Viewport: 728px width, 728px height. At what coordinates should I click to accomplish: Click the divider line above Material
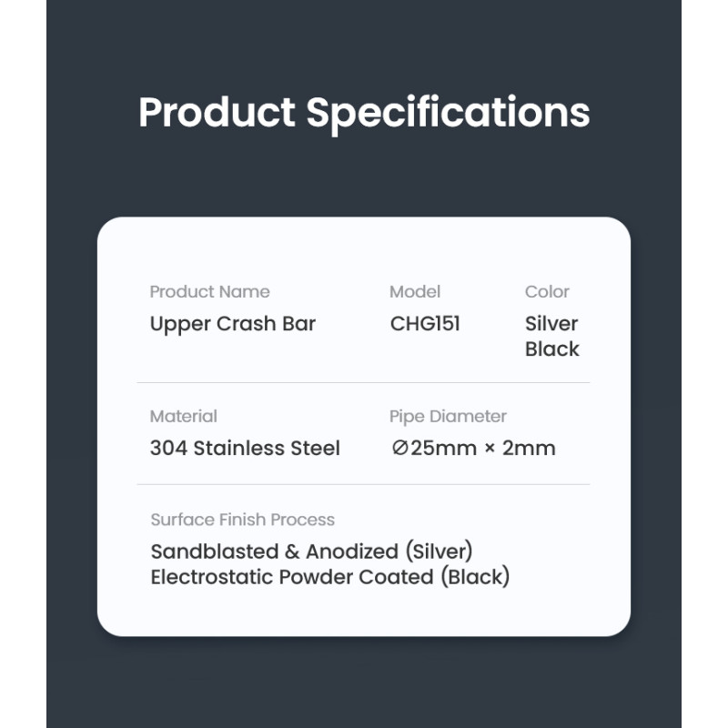(363, 383)
